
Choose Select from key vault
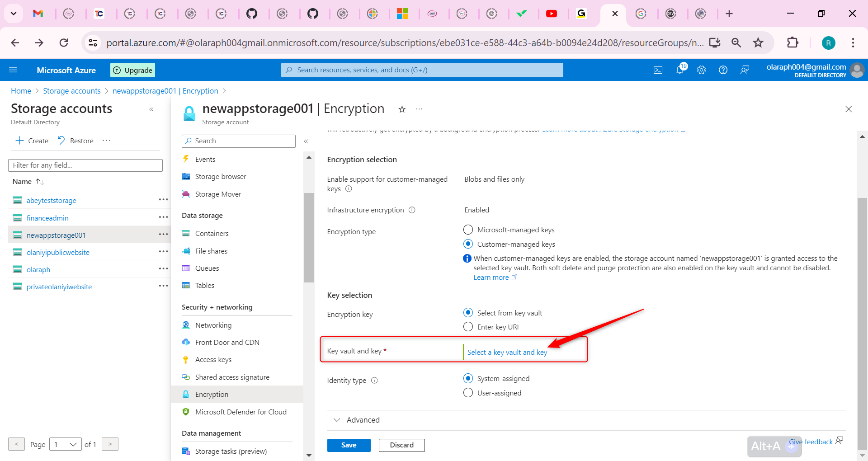468,313
